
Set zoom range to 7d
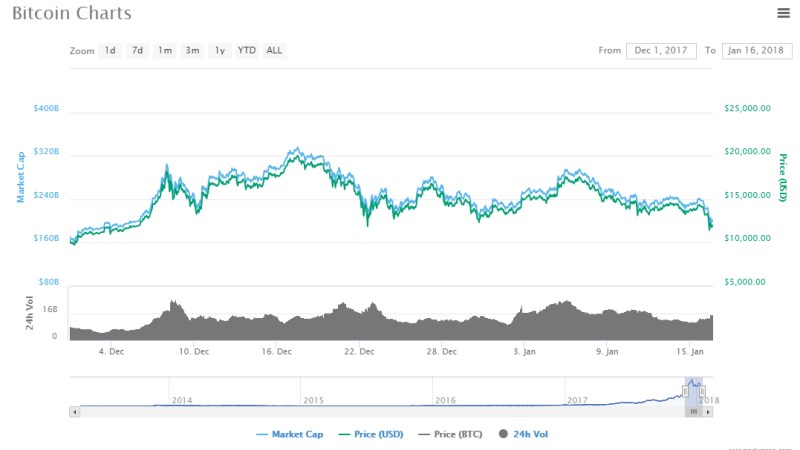137,50
